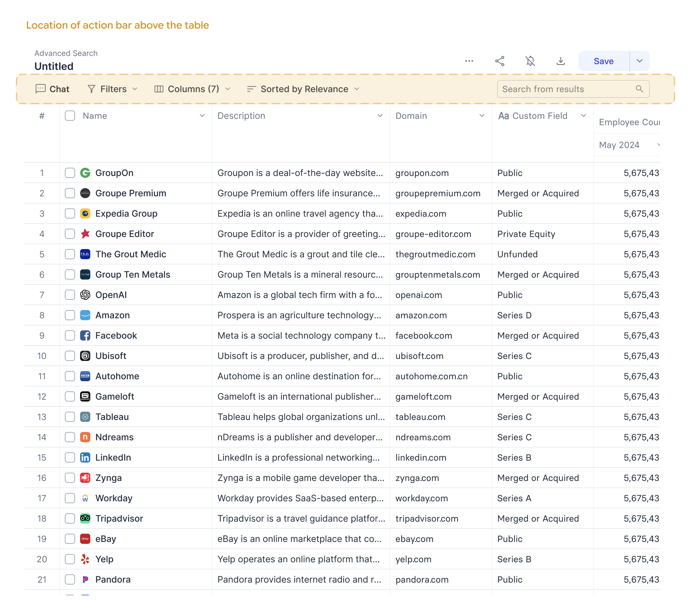Click the share icon near Save
The width and height of the screenshot is (700, 615).
[500, 61]
